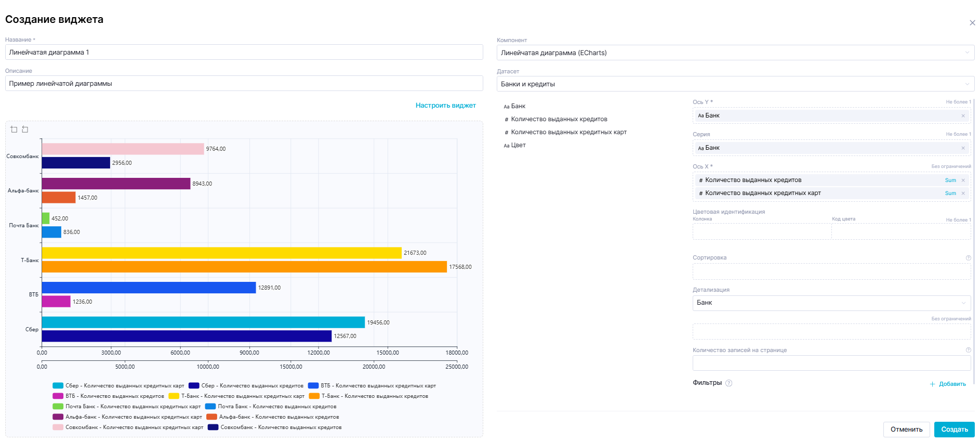Image resolution: width=980 pixels, height=441 pixels.
Task: Click the magenta ВТБ bar labeled 1236,00
Action: [56, 302]
